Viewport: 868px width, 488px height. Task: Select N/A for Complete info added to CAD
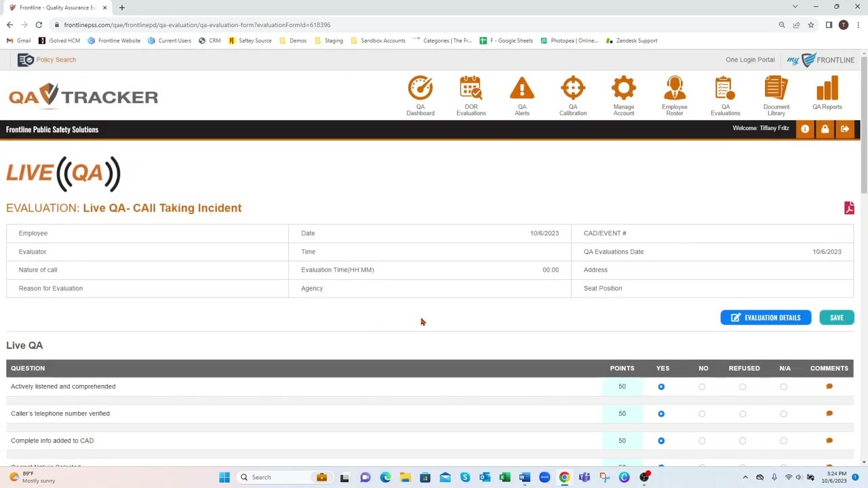point(783,441)
